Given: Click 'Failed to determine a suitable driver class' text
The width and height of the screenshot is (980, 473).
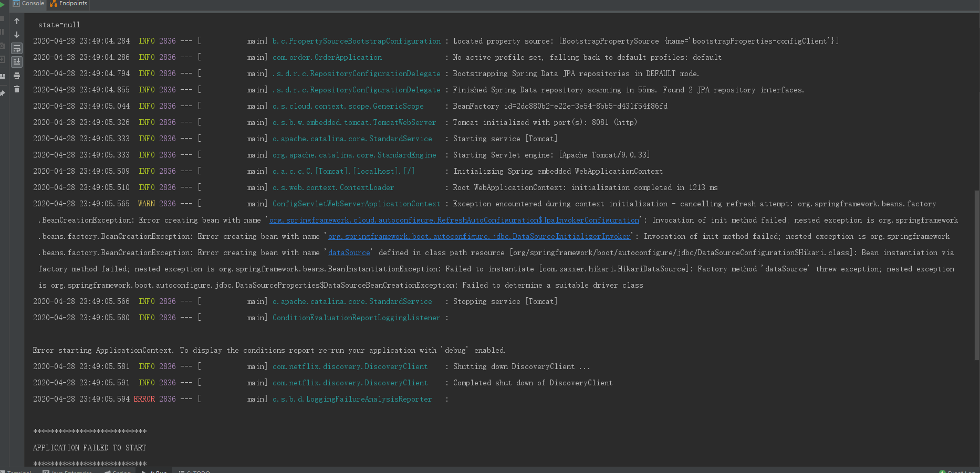Looking at the screenshot, I should pyautogui.click(x=552, y=285).
